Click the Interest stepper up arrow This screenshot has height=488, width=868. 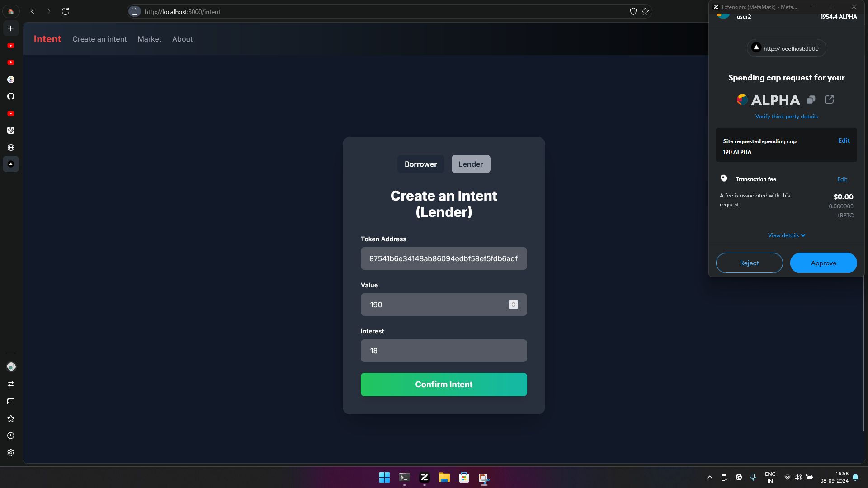coord(513,348)
